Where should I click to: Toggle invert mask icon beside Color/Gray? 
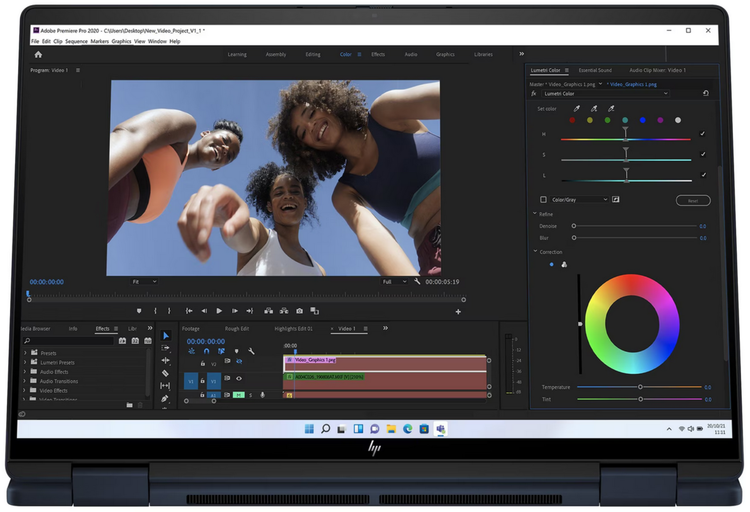616,200
